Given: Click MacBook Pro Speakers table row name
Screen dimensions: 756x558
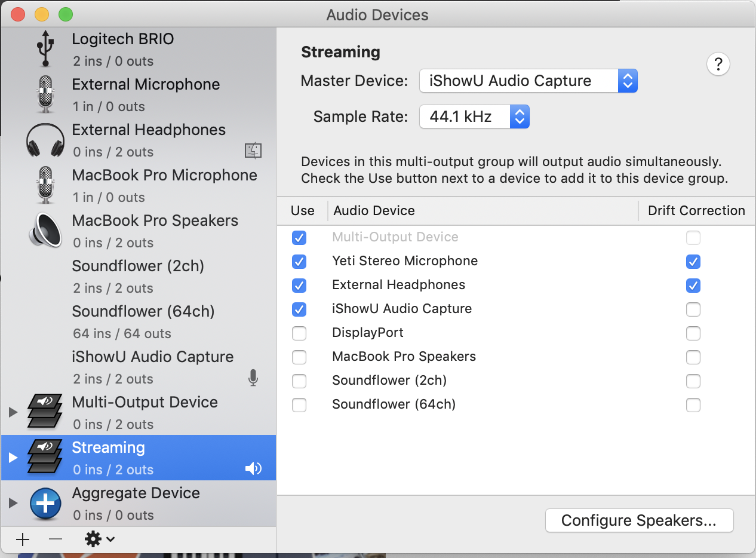Looking at the screenshot, I should coord(404,357).
